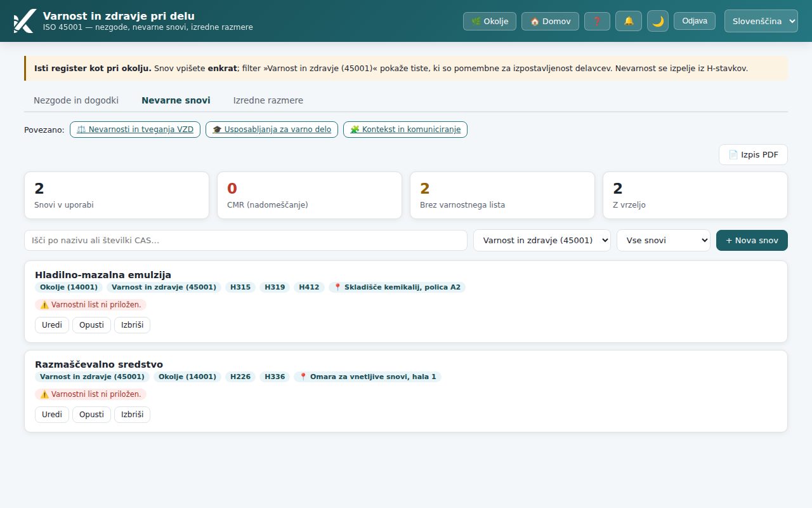Click H336 hazard tag
Screen dimensions: 812x508
[275, 377]
